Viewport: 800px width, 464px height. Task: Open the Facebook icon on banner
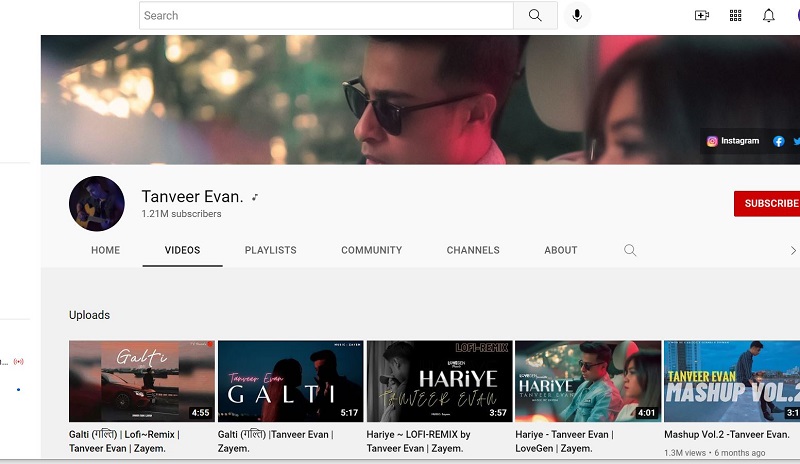[x=779, y=141]
